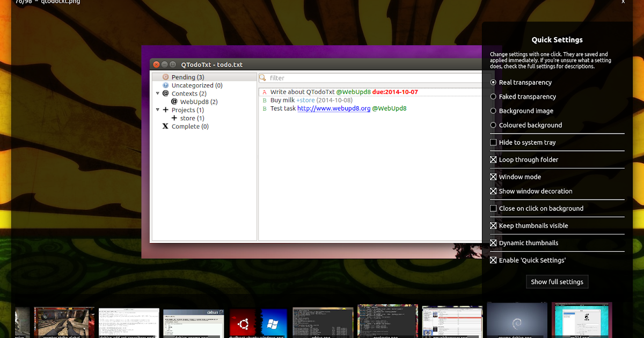Uncheck Enable 'Quick Settings'

click(x=493, y=260)
